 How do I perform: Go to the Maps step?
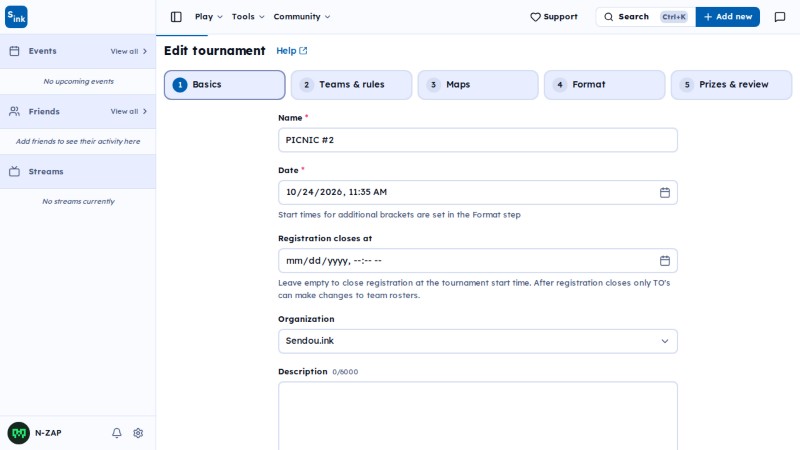tap(478, 85)
